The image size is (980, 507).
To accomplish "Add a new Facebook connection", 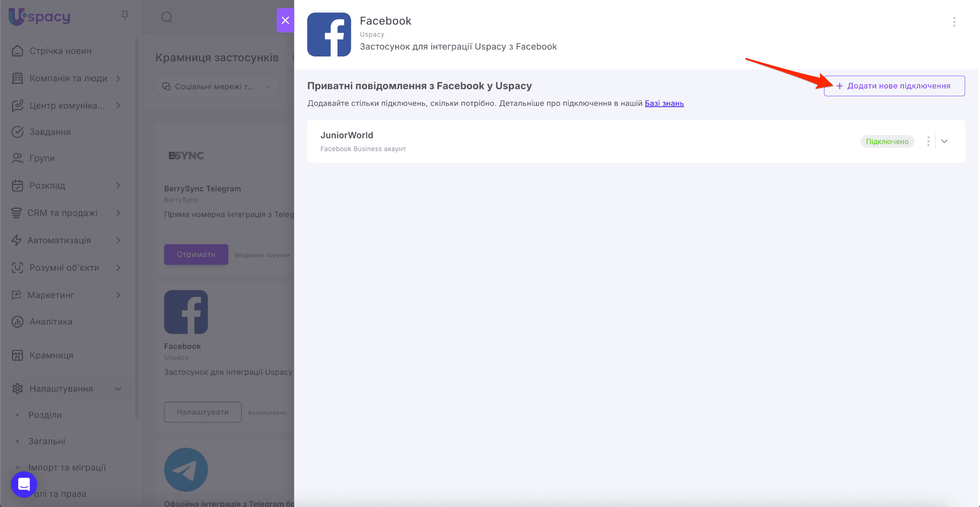I will click(894, 86).
